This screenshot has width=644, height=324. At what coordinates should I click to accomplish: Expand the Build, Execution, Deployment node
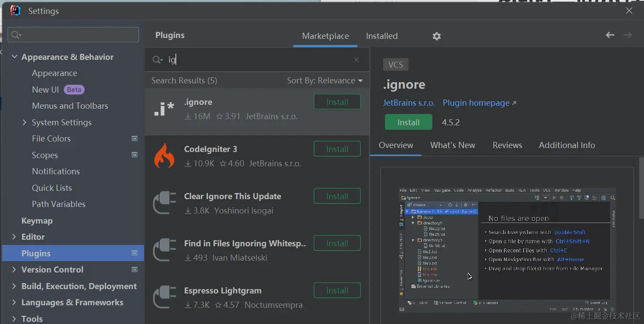[x=14, y=286]
